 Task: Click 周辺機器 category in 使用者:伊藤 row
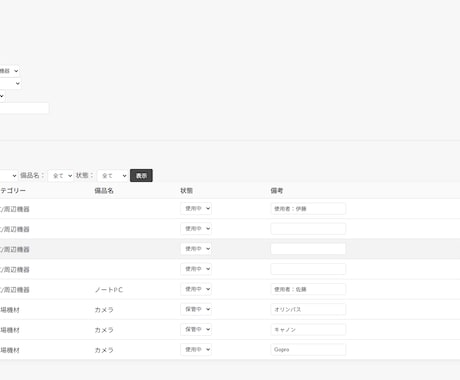(15, 209)
